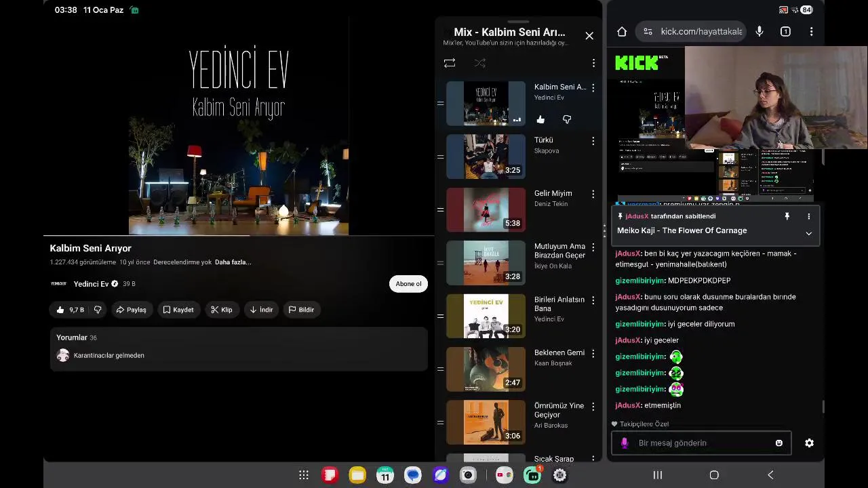Open options for Beklenen Gemi row
The width and height of the screenshot is (868, 488).
pos(593,353)
